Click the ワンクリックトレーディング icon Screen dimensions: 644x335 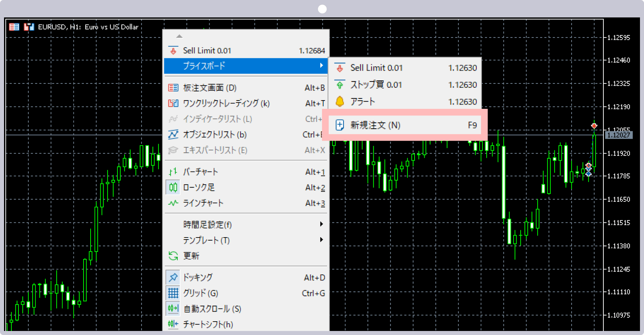173,103
